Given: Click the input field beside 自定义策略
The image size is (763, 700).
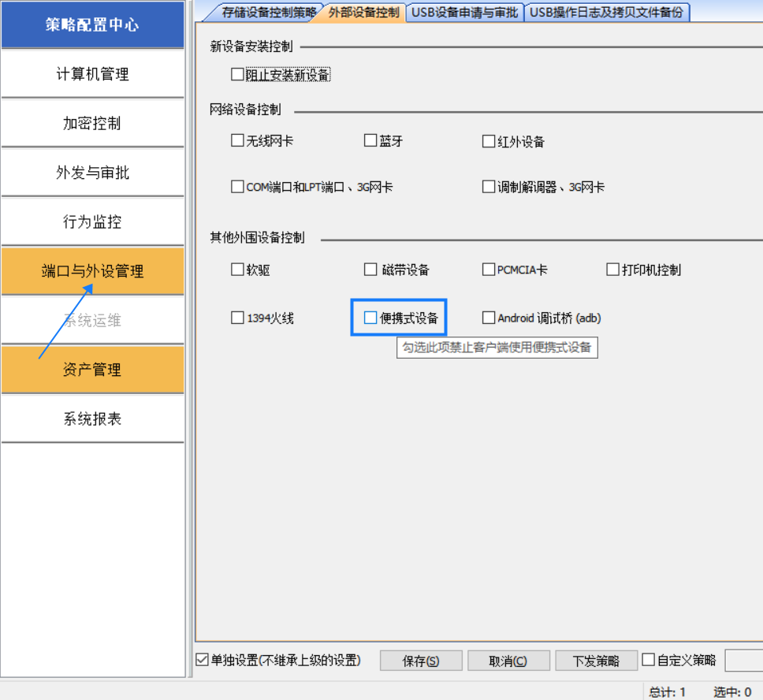Looking at the screenshot, I should coord(744,661).
